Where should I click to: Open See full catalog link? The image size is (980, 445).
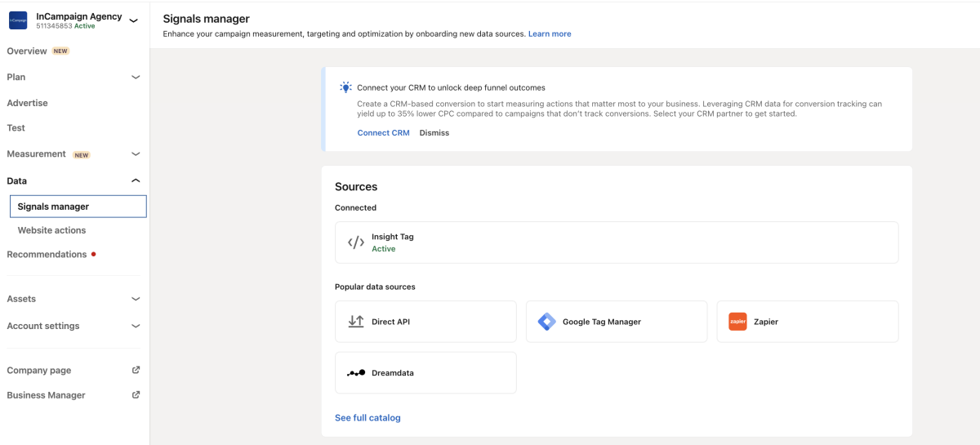coord(367,418)
